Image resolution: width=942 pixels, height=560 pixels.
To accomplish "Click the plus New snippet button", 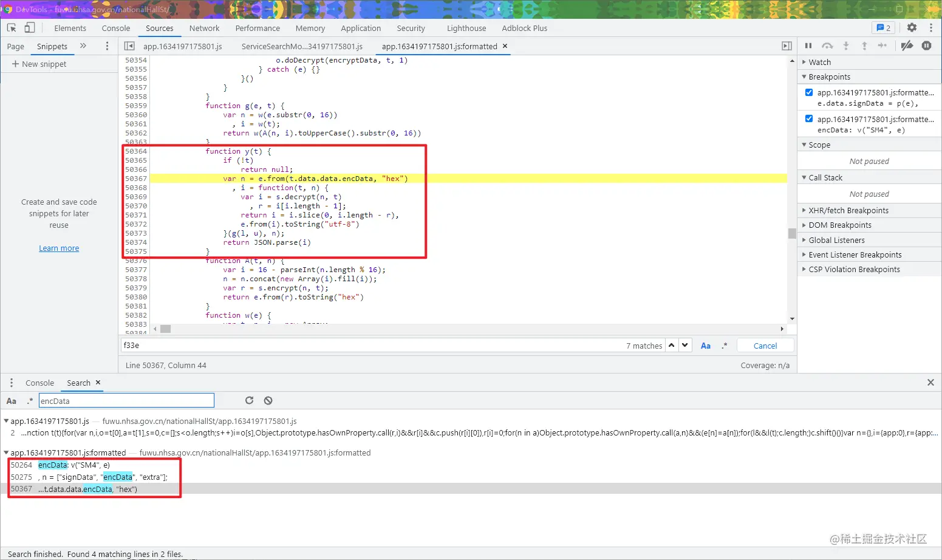I will tap(39, 64).
